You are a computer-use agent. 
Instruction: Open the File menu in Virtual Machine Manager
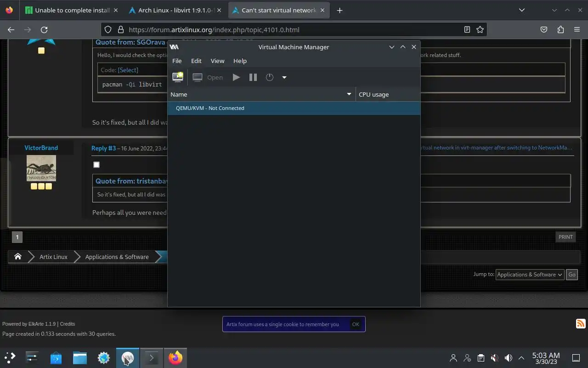[x=177, y=61]
